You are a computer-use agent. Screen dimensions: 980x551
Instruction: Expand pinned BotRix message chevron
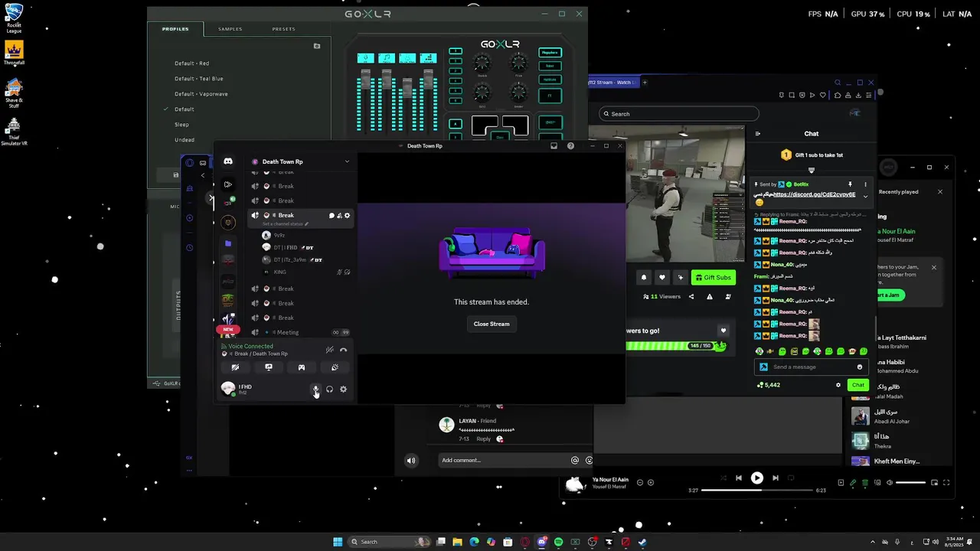point(866,196)
